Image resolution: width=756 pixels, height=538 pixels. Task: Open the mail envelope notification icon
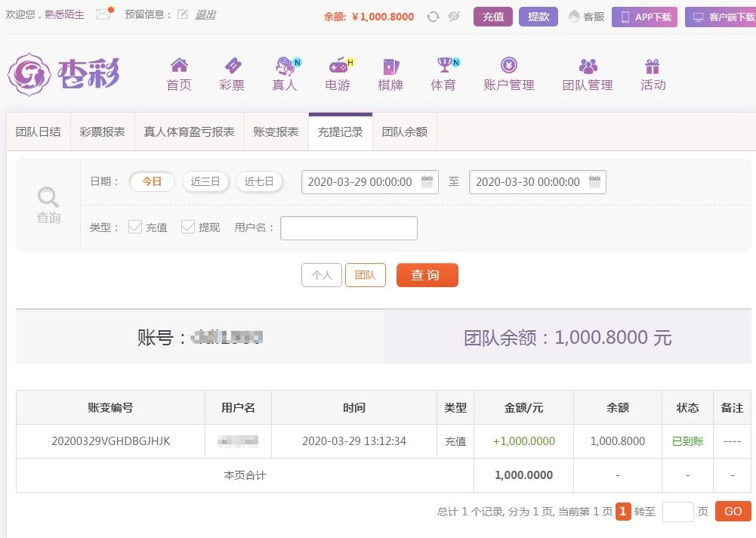point(103,14)
